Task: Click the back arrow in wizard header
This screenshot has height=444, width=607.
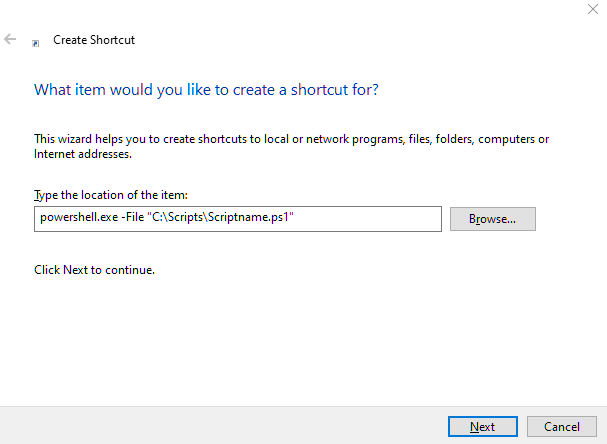Action: [x=10, y=40]
